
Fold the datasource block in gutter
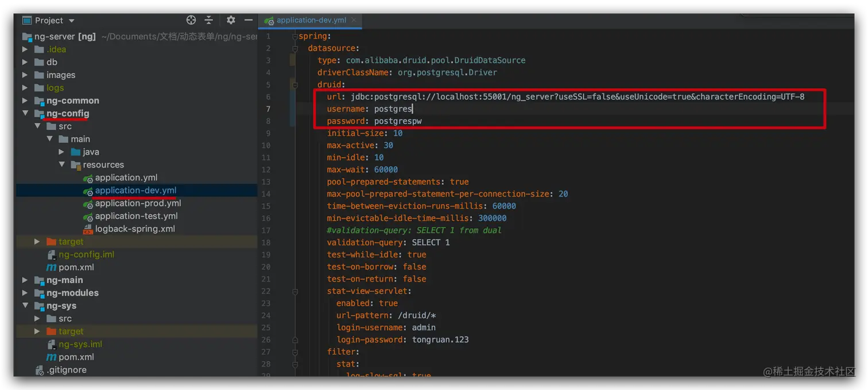coord(294,49)
